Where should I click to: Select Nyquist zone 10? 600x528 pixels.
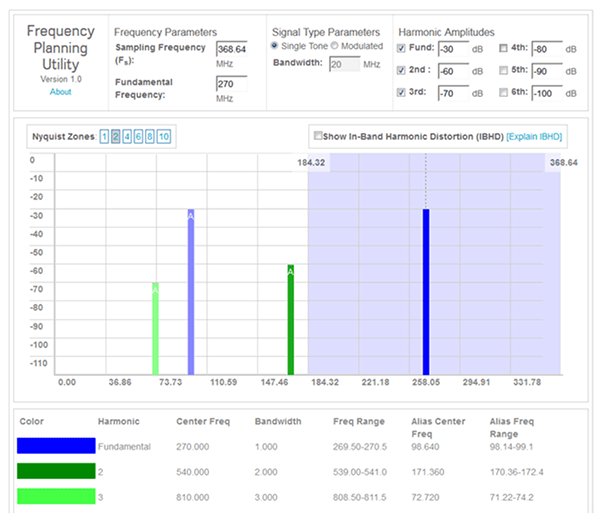pyautogui.click(x=164, y=136)
